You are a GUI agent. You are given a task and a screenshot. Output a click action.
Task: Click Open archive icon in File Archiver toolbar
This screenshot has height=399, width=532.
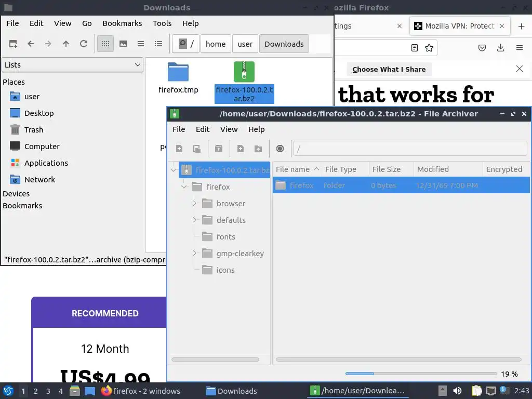(197, 149)
